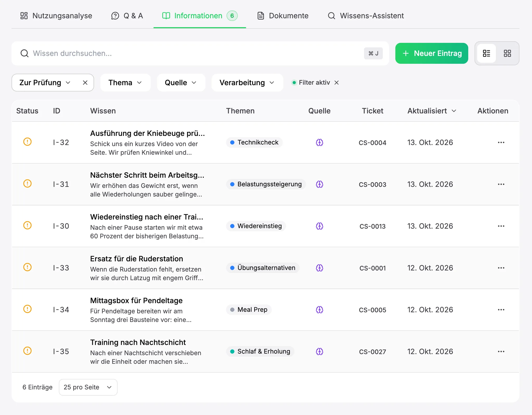Click the Technikcheck topic tag
Image resolution: width=532 pixels, height=415 pixels.
[254, 142]
